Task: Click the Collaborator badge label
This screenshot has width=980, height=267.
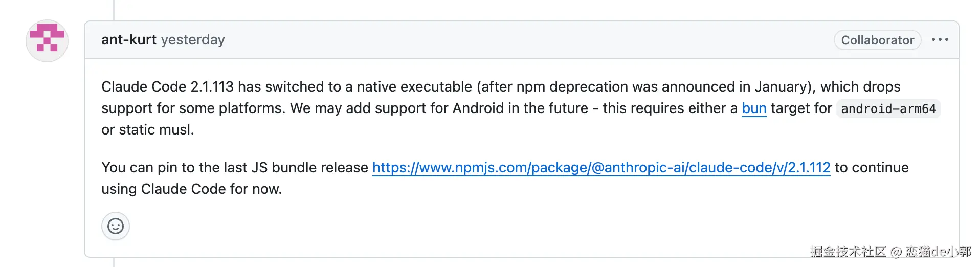Action: 877,40
